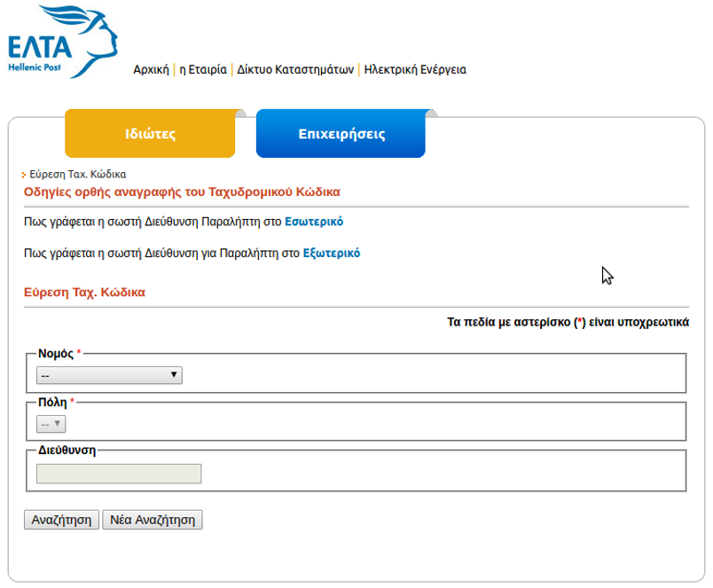The width and height of the screenshot is (713, 588).
Task: Open the η Εταιρία menu item
Action: (203, 69)
